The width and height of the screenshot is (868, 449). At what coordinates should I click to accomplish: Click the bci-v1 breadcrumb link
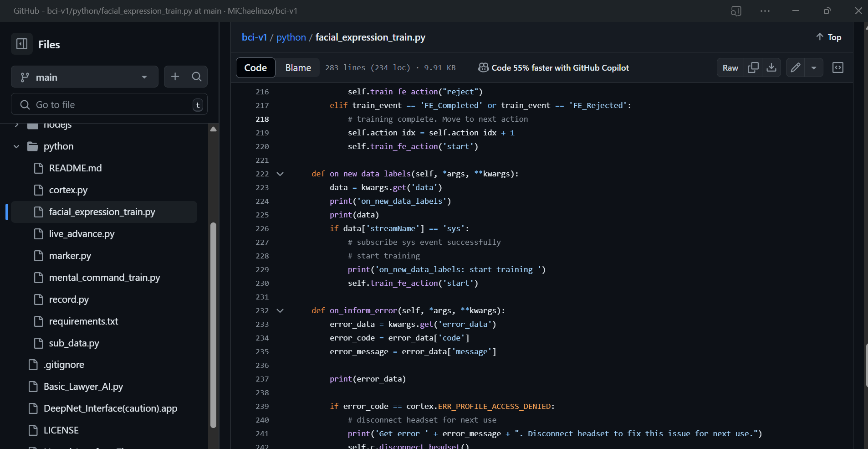[x=254, y=37]
